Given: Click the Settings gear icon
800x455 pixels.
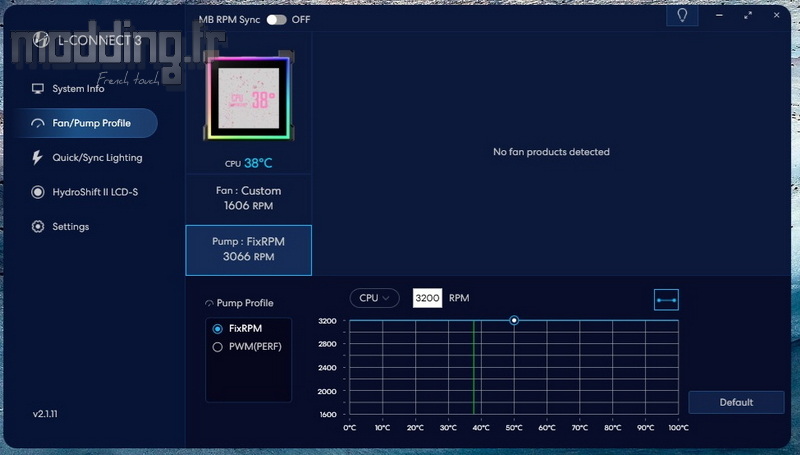Looking at the screenshot, I should pos(38,227).
